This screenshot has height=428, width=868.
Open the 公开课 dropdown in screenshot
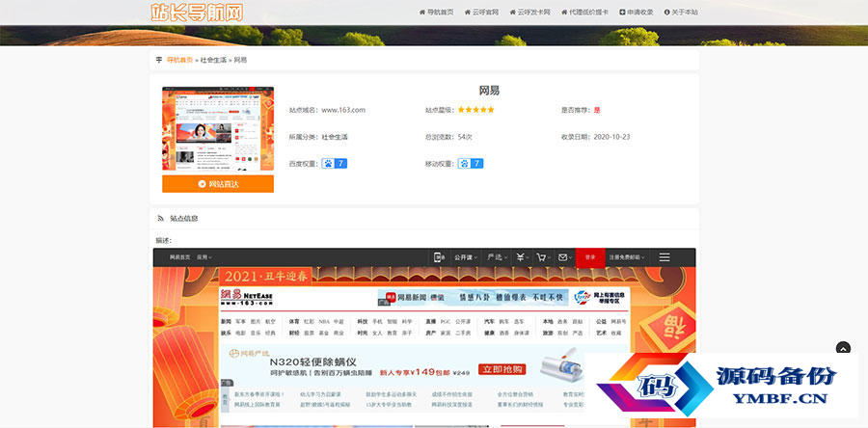[x=465, y=257]
